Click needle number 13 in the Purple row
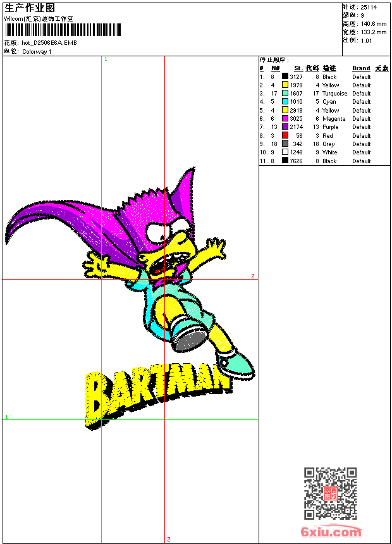392x544 pixels. [274, 127]
